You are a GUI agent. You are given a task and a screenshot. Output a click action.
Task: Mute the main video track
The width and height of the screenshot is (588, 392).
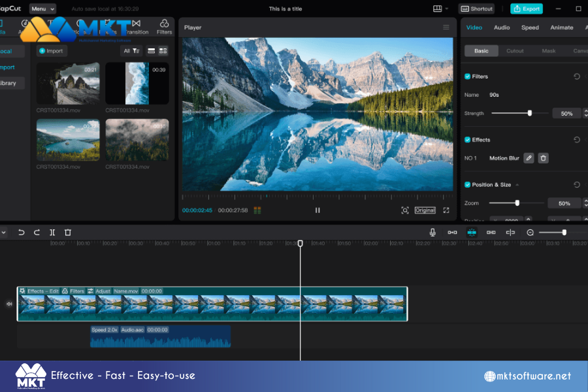tap(9, 304)
